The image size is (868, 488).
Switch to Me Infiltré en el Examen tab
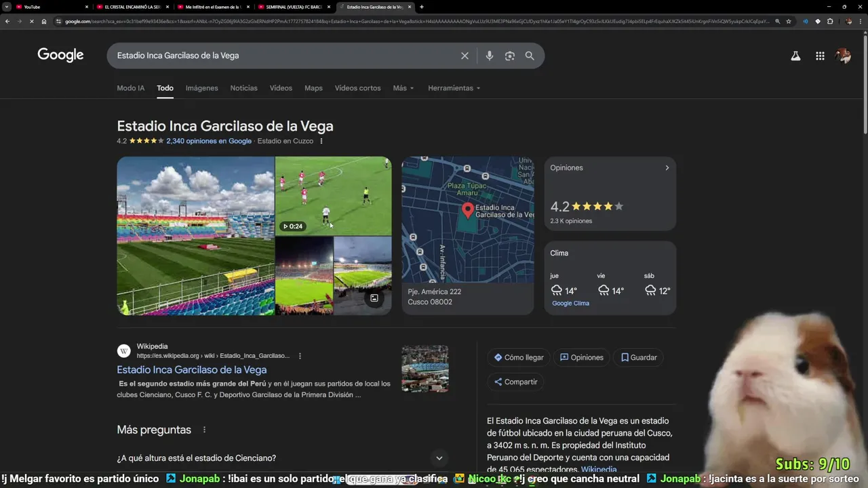click(212, 7)
